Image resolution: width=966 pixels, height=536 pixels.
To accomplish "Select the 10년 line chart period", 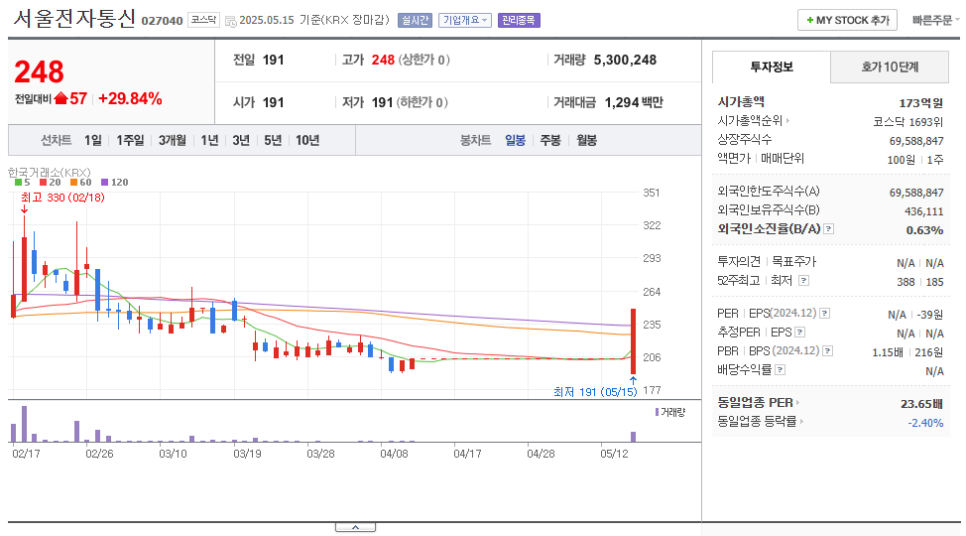I will pyautogui.click(x=307, y=140).
